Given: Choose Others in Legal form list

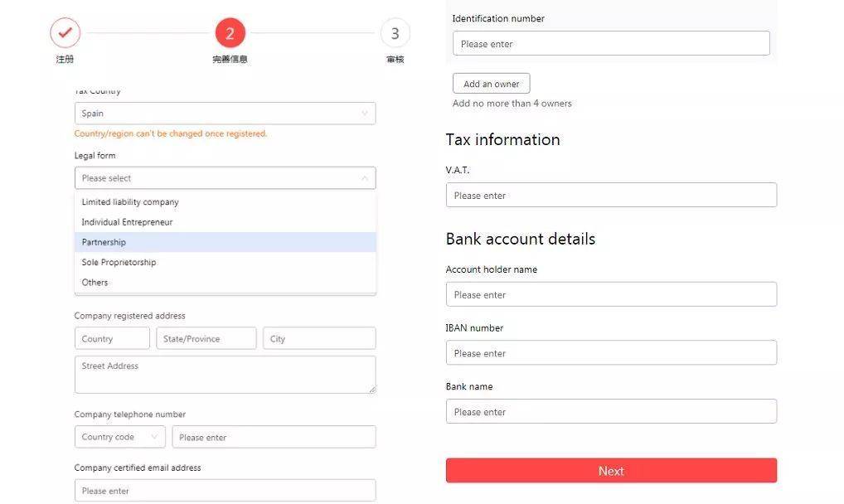Looking at the screenshot, I should point(95,282).
